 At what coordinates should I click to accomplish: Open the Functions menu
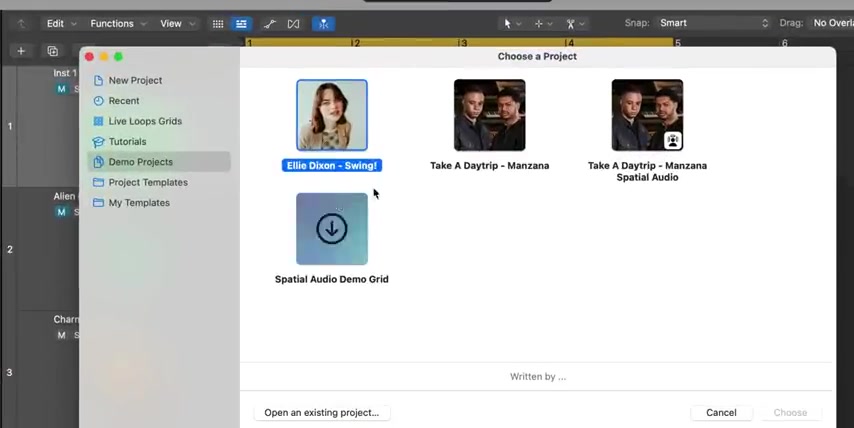[112, 23]
